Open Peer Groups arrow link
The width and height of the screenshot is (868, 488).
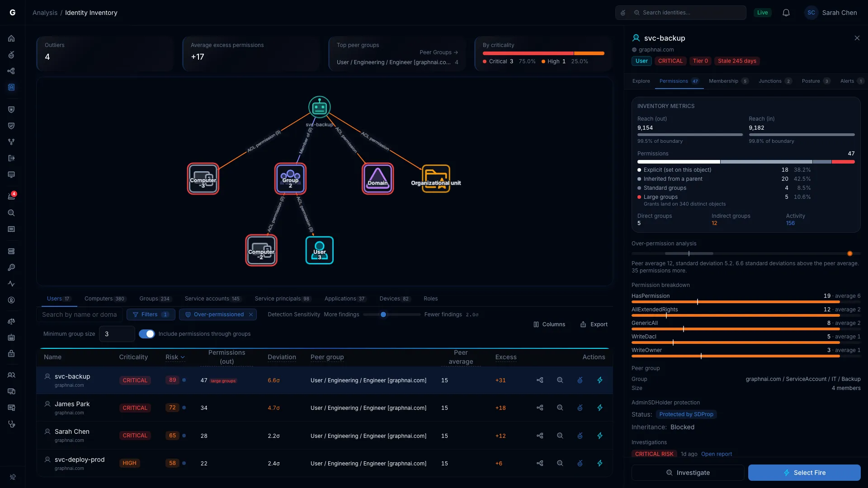point(439,52)
